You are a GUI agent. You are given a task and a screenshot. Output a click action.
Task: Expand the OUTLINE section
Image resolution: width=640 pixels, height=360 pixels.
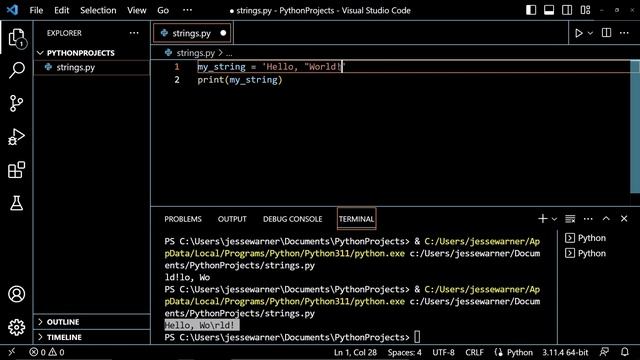click(x=40, y=322)
